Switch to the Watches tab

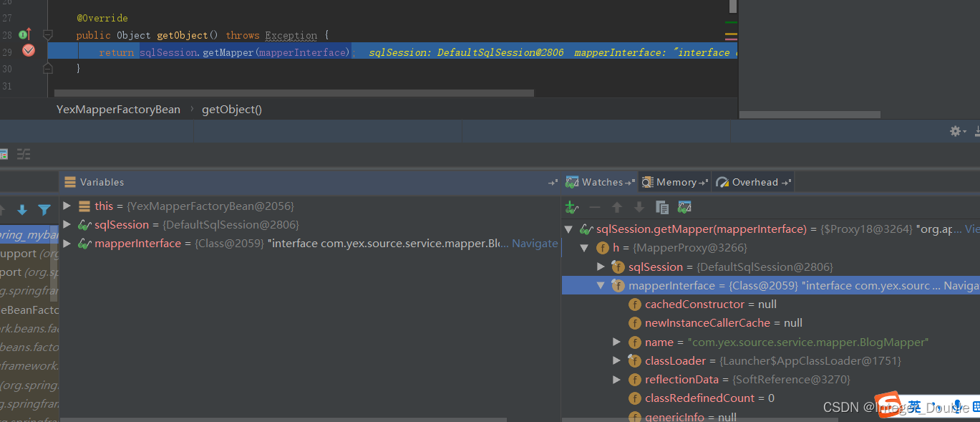point(602,182)
